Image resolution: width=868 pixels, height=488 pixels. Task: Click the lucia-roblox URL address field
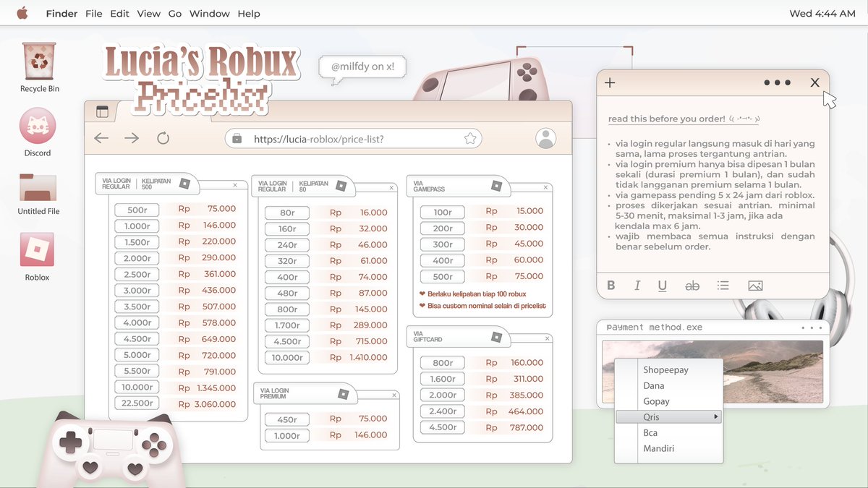pyautogui.click(x=354, y=139)
